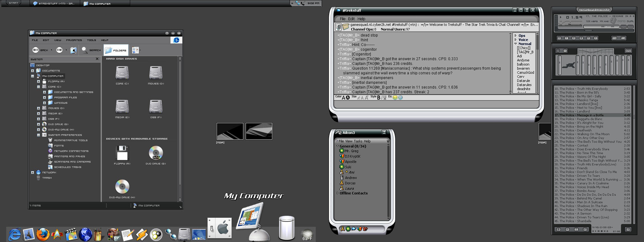
Task: Adjust the equalizer preamp slider
Action: (x=559, y=65)
